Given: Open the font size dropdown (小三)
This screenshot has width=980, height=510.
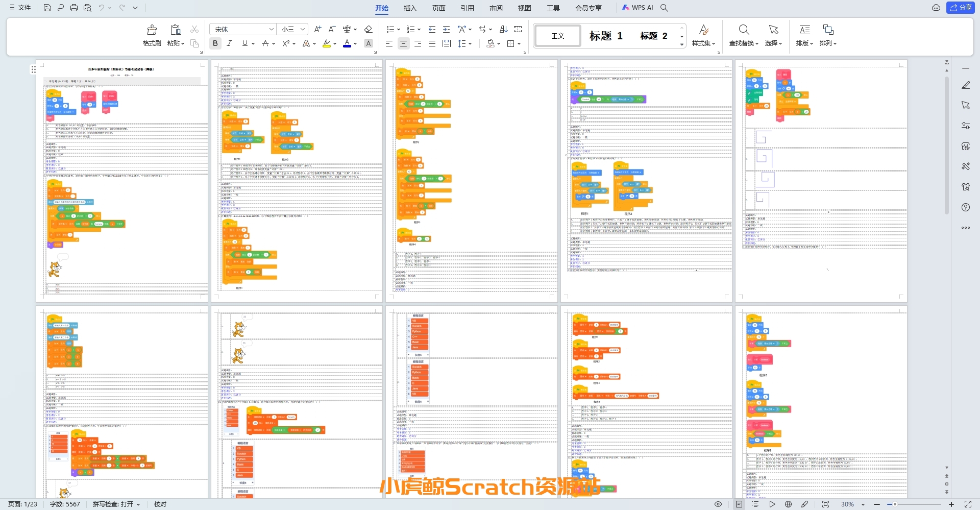Looking at the screenshot, I should pos(293,30).
